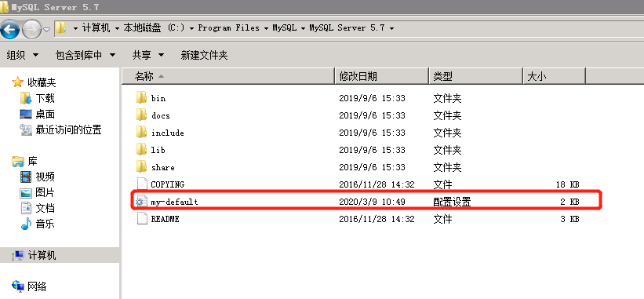Click the 3 KB size cell
The image size is (644, 299).
569,219
